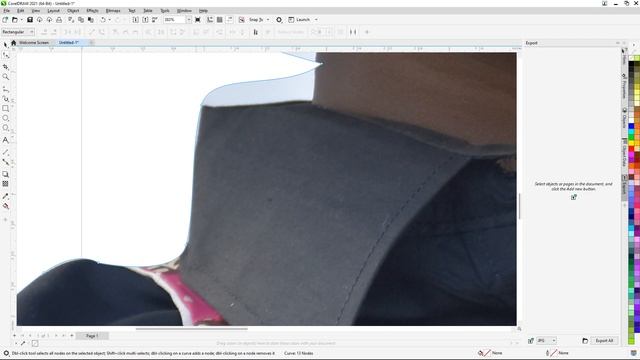Click the Export icon in standard toolbar
Viewport: 640px width, 360px height.
tap(145, 20)
